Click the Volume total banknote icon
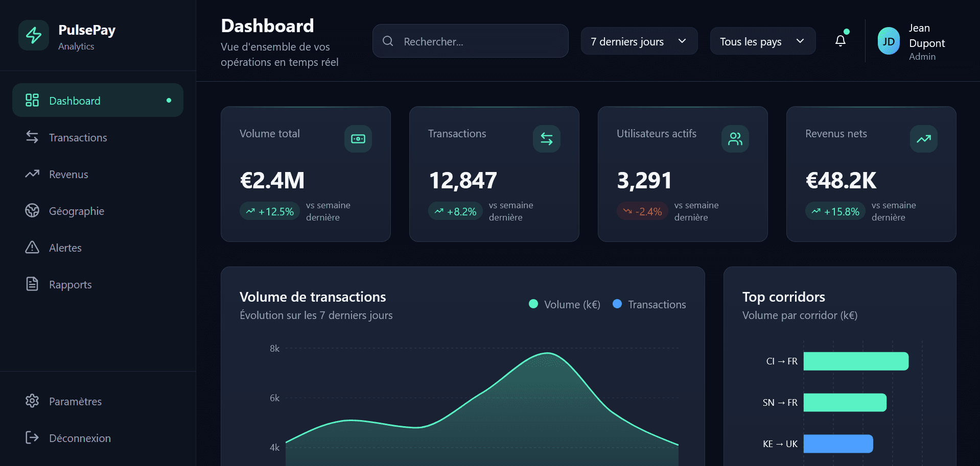This screenshot has width=980, height=466. coord(358,139)
